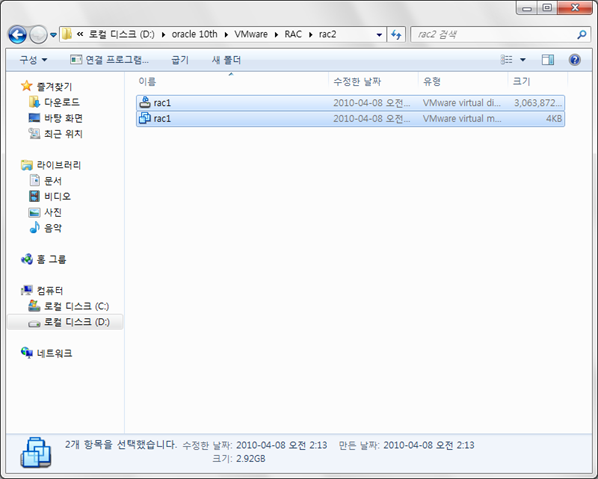The width and height of the screenshot is (598, 479).
Task: Open subfolder arrow after oracle 10th
Action: pyautogui.click(x=226, y=35)
